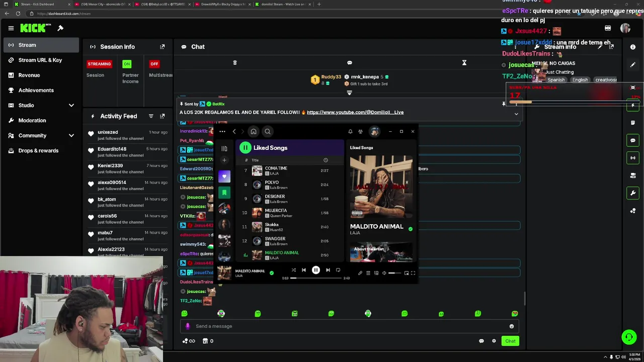Open chat settings gear icon
This screenshot has width=644, height=362.
pyautogui.click(x=494, y=341)
